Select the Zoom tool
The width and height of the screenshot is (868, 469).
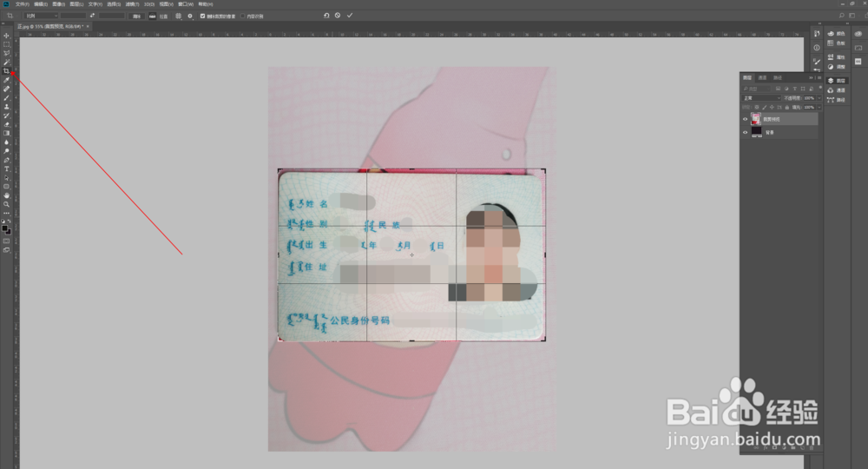tap(7, 204)
